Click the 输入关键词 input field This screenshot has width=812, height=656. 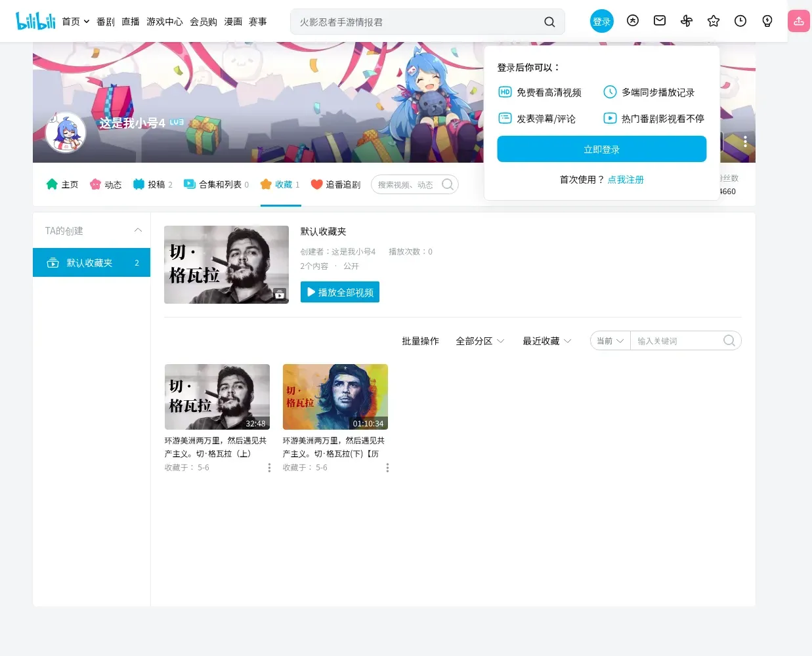(676, 340)
